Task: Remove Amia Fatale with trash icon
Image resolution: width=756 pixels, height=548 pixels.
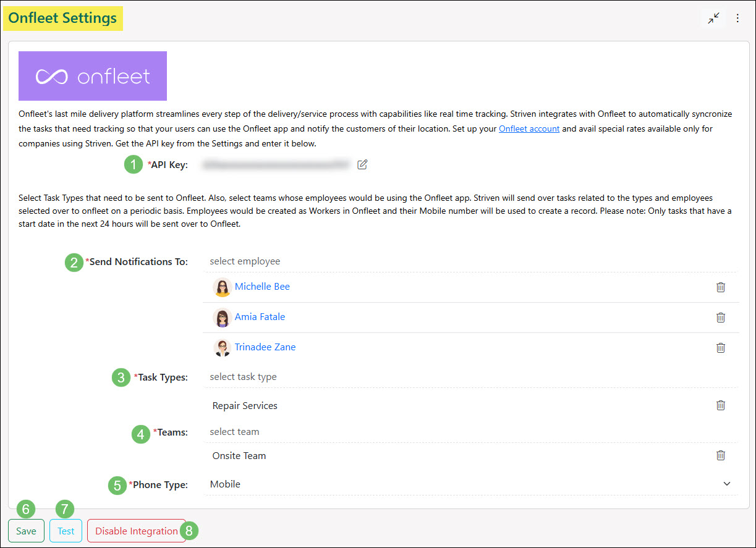Action: click(720, 317)
